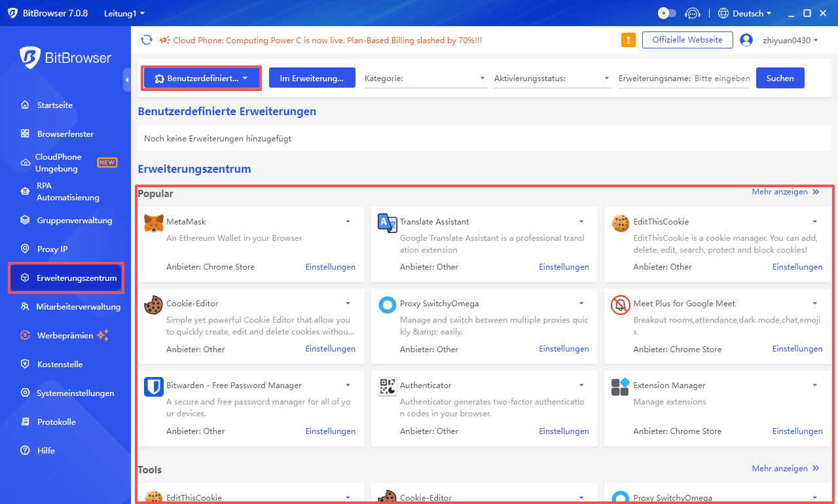The height and width of the screenshot is (504, 838).
Task: Click the Extension Manager blocks icon
Action: [x=620, y=386]
